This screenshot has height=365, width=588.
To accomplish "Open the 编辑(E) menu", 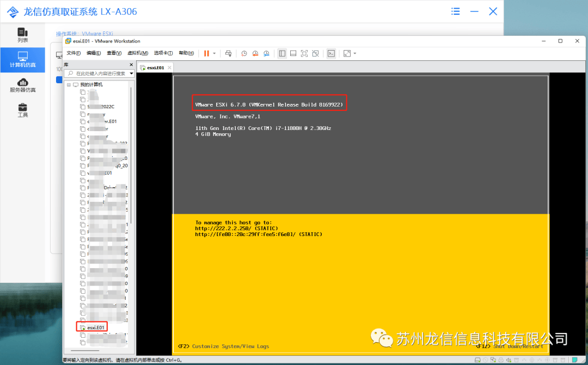I will [x=94, y=53].
